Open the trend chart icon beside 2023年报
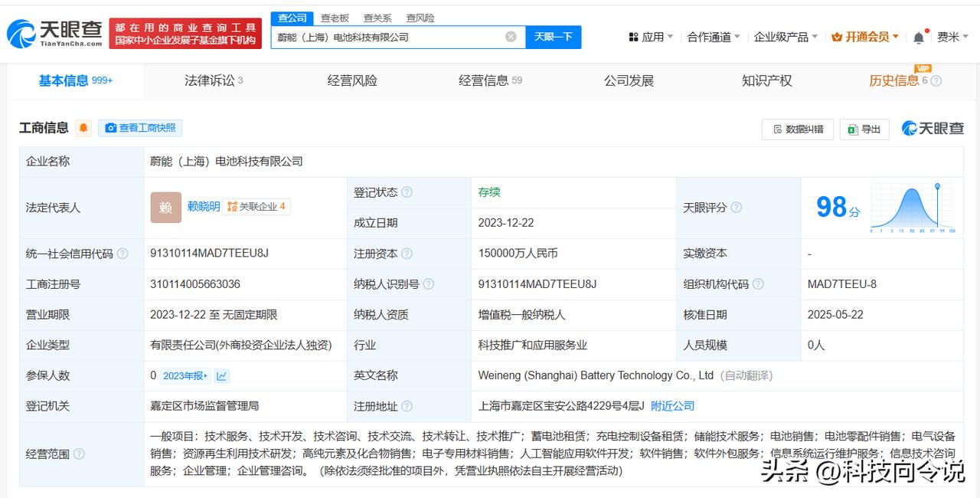 pyautogui.click(x=222, y=375)
